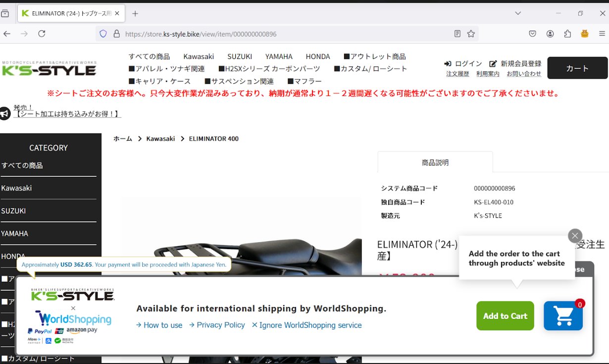Click the K'S-STYLE logo in the WorldShopping banner
Image resolution: width=609 pixels, height=364 pixels.
tap(72, 295)
